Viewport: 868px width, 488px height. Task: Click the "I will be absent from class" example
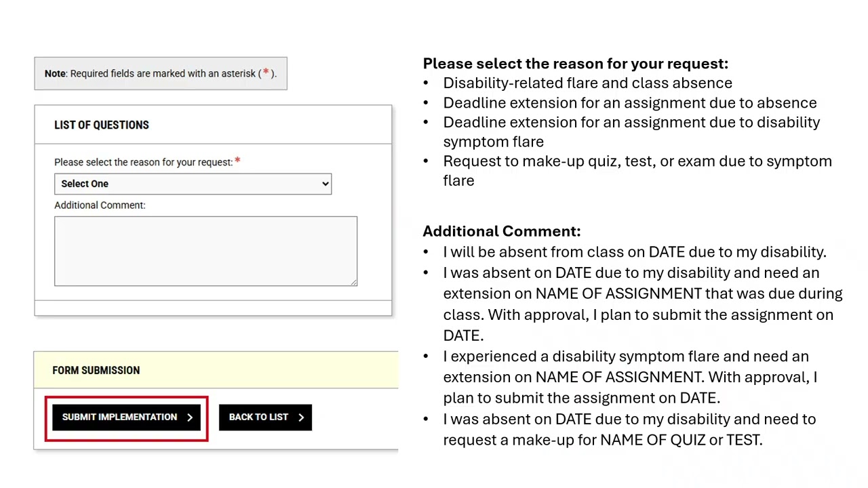tap(634, 252)
